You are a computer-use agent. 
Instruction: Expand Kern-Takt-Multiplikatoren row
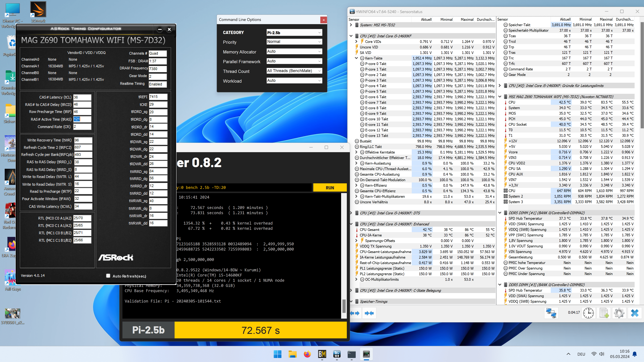(357, 196)
